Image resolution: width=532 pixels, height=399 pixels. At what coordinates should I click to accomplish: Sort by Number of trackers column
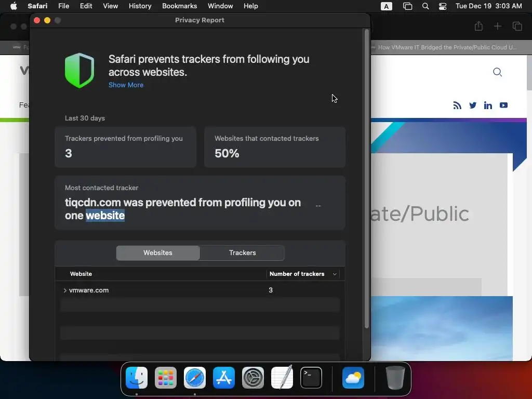click(x=303, y=274)
